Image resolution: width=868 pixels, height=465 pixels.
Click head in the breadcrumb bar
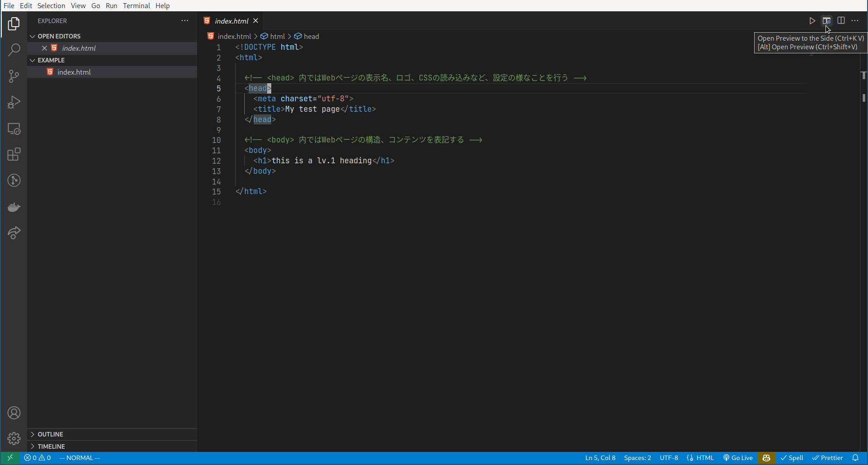click(x=311, y=36)
